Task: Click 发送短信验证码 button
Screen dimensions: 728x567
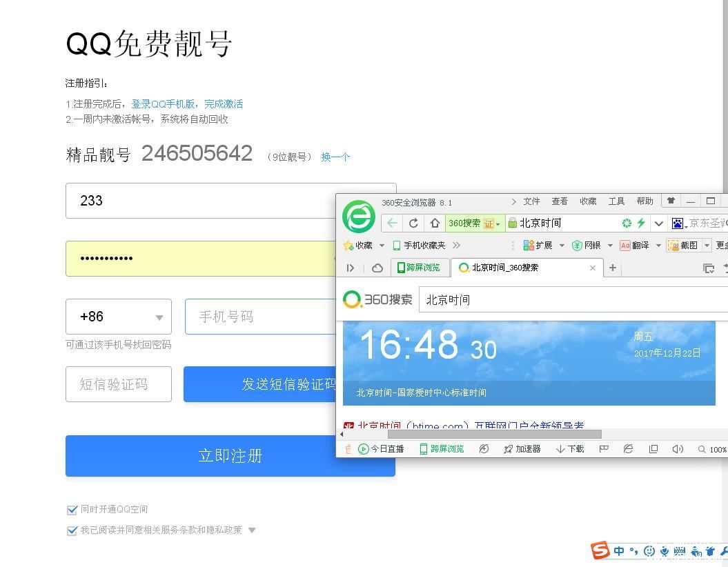Action: 260,384
